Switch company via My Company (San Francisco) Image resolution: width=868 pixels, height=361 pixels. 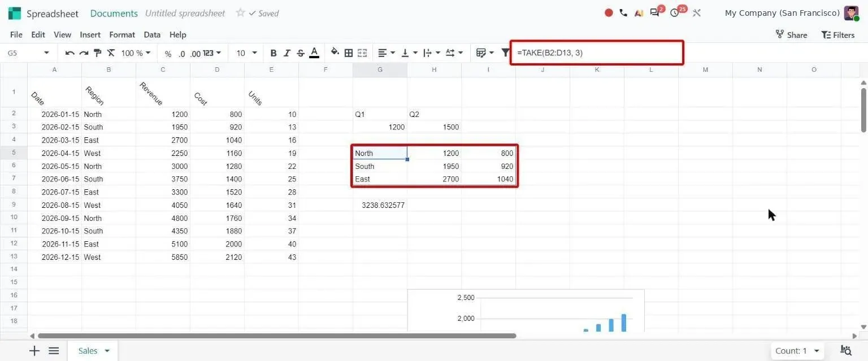coord(782,13)
